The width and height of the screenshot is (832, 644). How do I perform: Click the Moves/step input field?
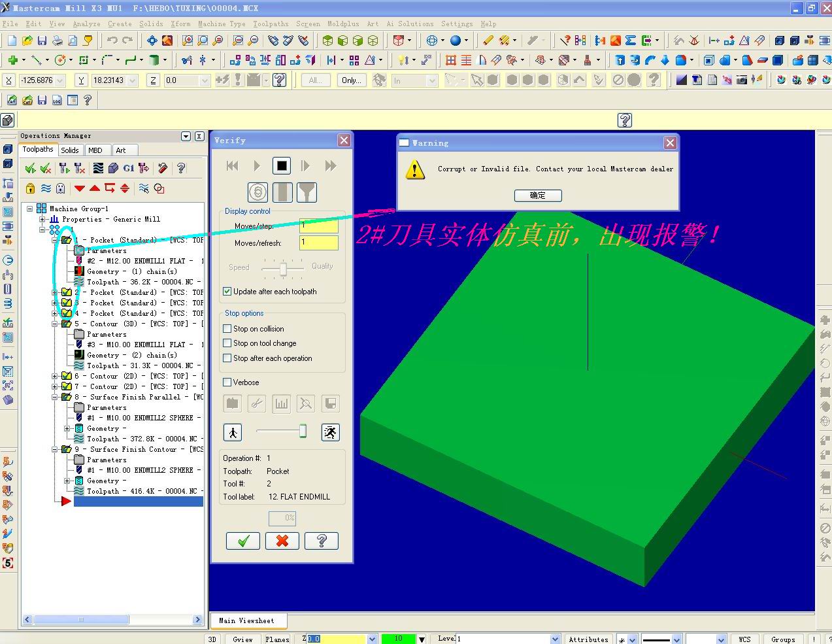(319, 226)
